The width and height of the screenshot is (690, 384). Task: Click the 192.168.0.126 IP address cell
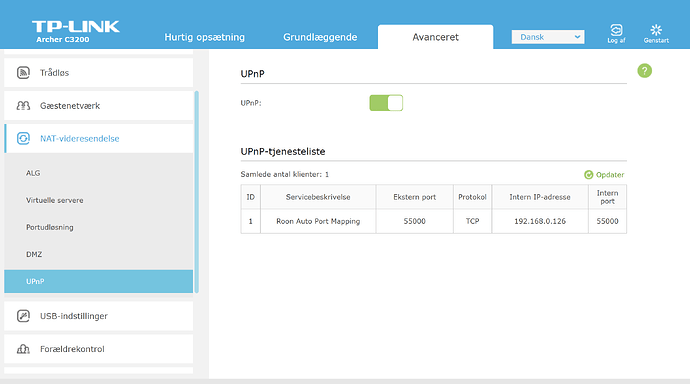540,221
